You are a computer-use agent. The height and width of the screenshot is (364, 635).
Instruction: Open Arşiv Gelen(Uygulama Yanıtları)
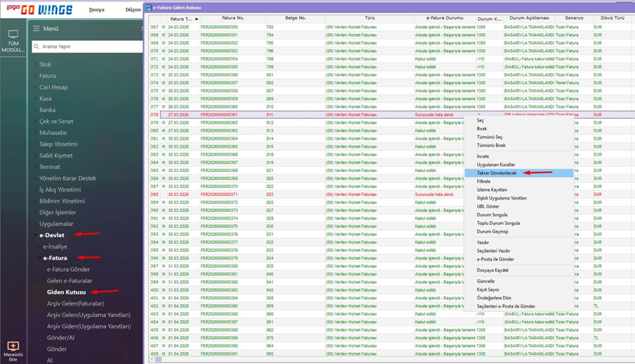(89, 314)
